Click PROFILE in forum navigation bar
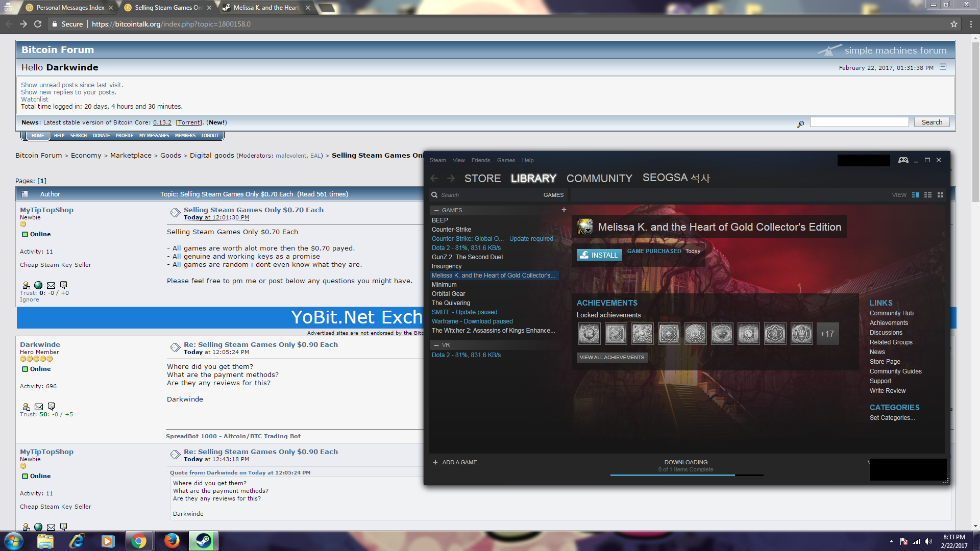Image resolution: width=980 pixels, height=551 pixels. pos(124,136)
